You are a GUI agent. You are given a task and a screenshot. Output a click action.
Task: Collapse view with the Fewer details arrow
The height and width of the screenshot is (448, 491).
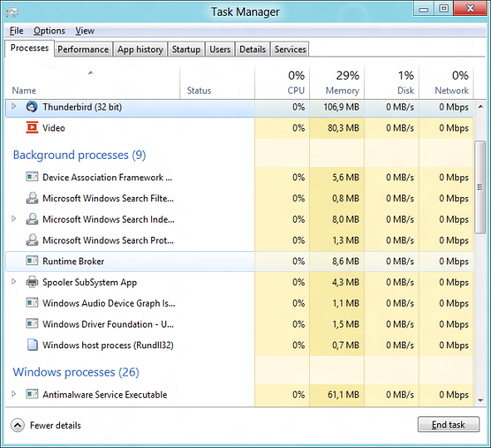[17, 426]
